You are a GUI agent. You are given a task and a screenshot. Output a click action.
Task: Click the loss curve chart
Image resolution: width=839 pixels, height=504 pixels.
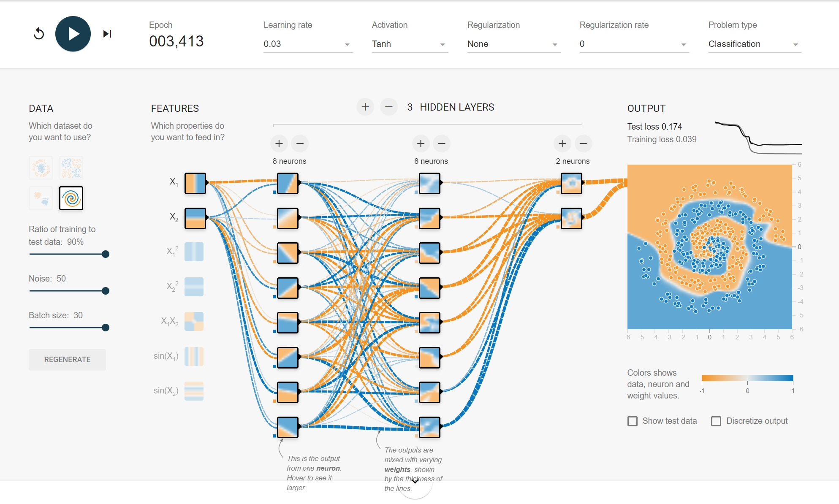click(x=758, y=138)
